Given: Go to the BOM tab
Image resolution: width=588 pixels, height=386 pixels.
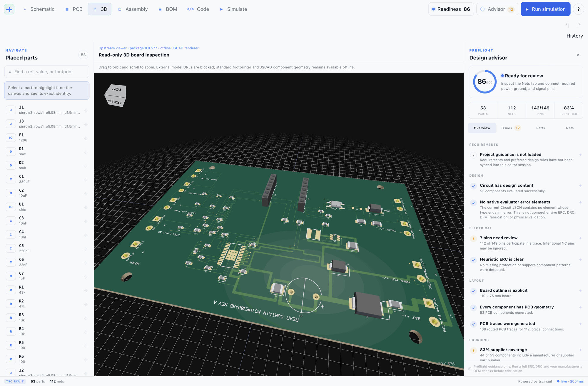Looking at the screenshot, I should click(x=168, y=9).
